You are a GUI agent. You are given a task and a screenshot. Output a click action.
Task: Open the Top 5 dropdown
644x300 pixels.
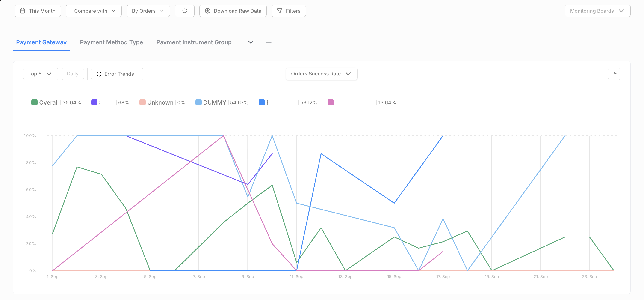tap(41, 74)
